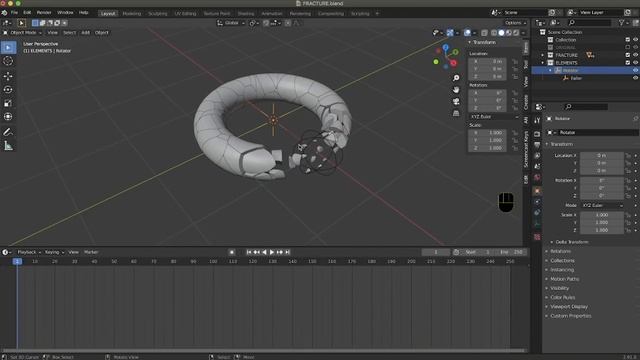Toggle the camera view icon
This screenshot has width=640, height=360.
click(456, 101)
